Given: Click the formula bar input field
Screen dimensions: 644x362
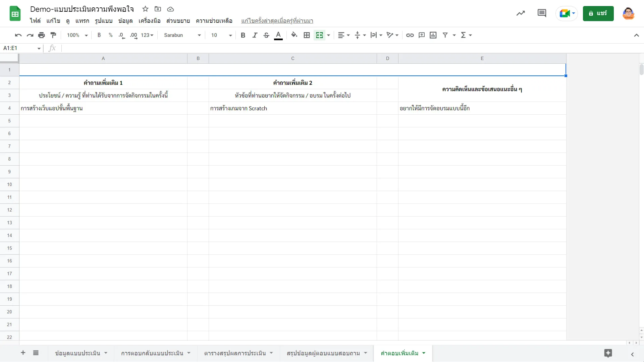Looking at the screenshot, I should 352,48.
